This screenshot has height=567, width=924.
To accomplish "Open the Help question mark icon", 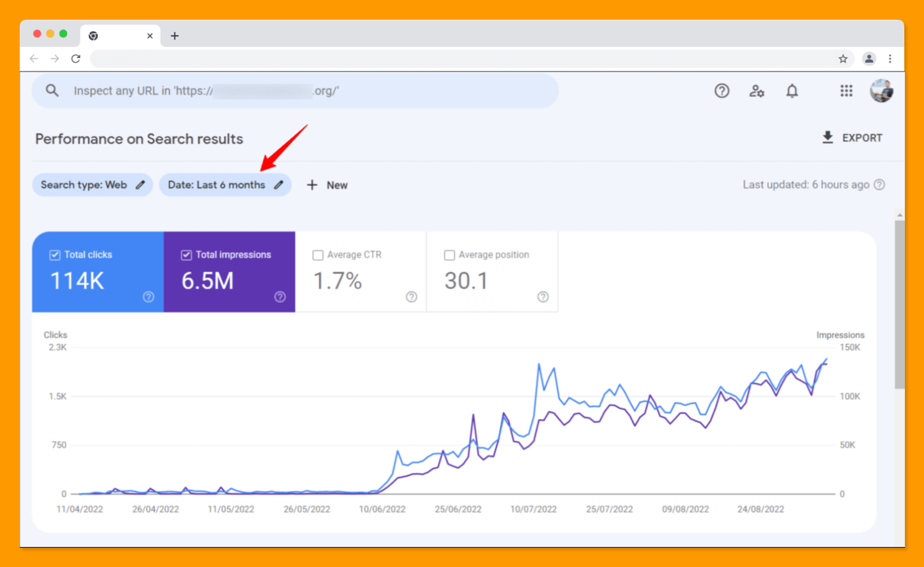I will (722, 91).
